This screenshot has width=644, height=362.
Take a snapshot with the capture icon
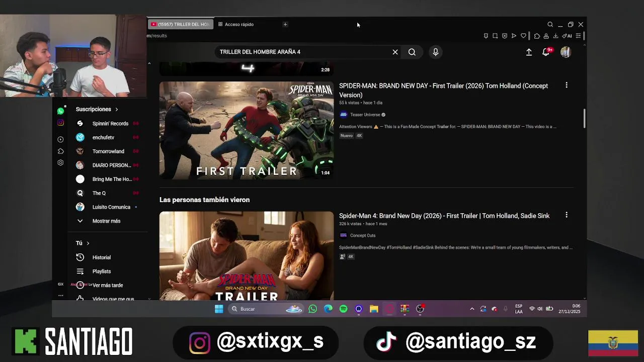[x=495, y=36]
